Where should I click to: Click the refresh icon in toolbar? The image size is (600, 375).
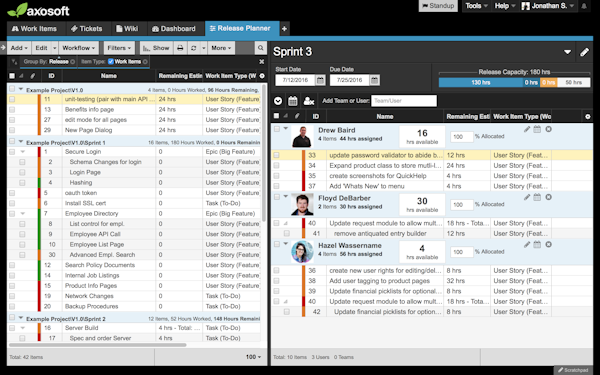point(194,48)
